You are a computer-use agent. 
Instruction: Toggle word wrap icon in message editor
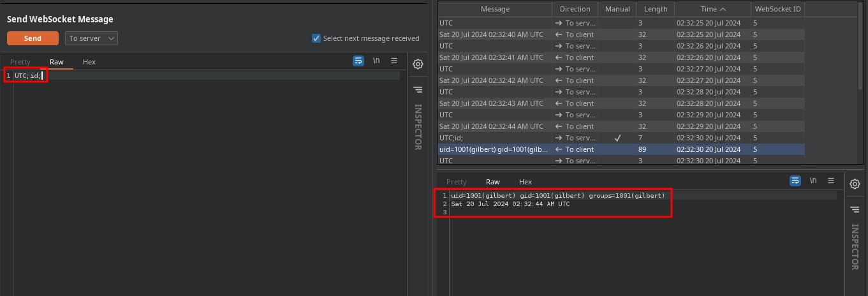pos(358,61)
